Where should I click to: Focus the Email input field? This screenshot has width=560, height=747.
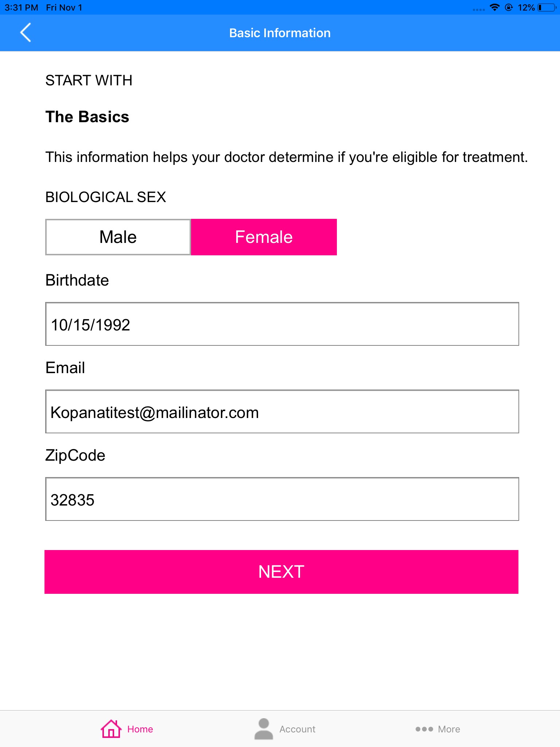tap(282, 412)
